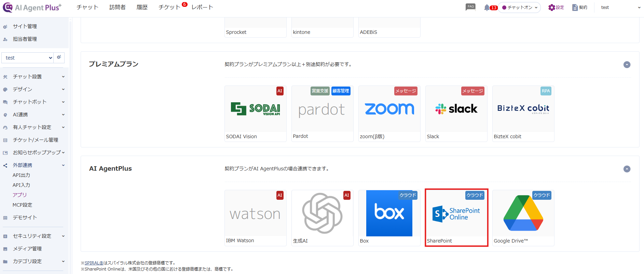Open デモサイト in sidebar
This screenshot has width=644, height=274.
[x=25, y=218]
